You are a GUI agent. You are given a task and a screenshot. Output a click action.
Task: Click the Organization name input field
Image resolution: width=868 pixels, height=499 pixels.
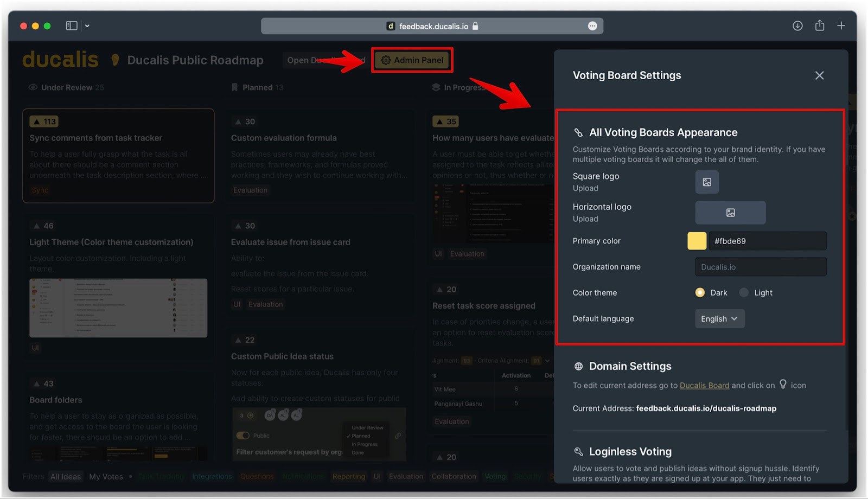point(761,267)
